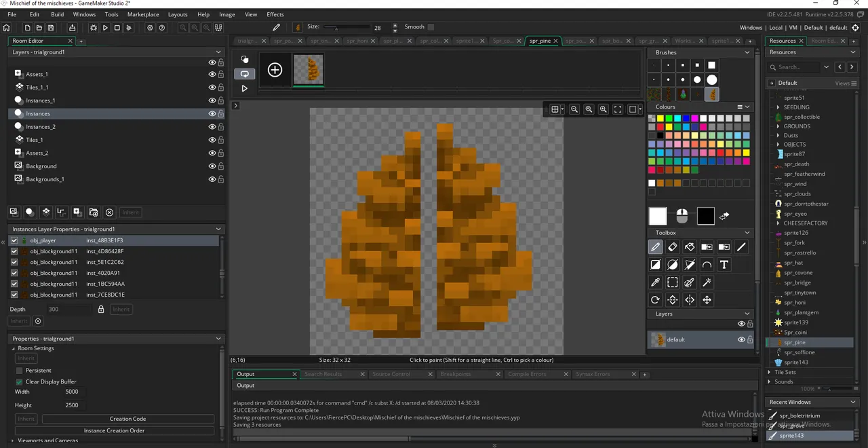Select the Rectangular Selection tool
Screen dimensions: 868x448
pyautogui.click(x=673, y=282)
